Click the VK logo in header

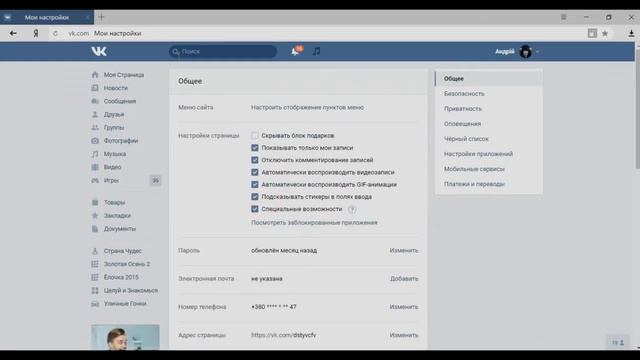(x=99, y=51)
